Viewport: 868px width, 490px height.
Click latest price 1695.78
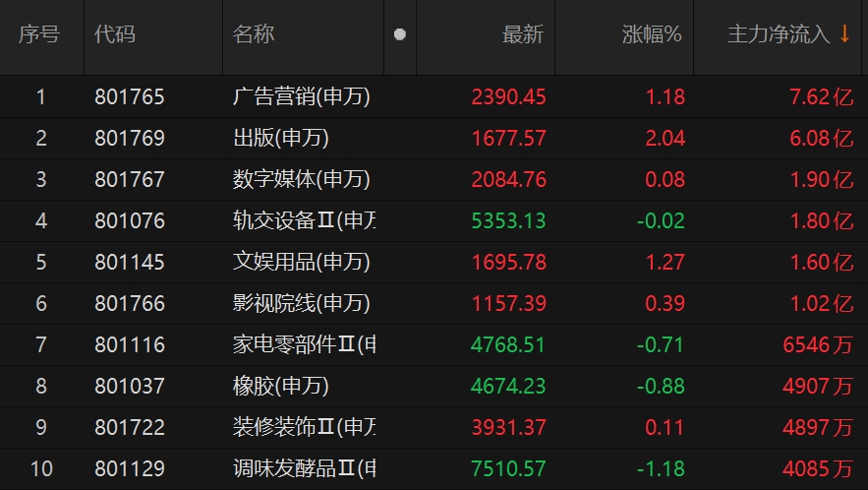(509, 262)
